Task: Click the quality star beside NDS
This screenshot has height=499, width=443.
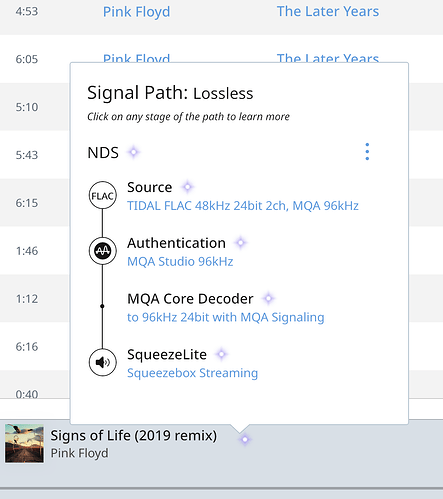Action: [134, 152]
